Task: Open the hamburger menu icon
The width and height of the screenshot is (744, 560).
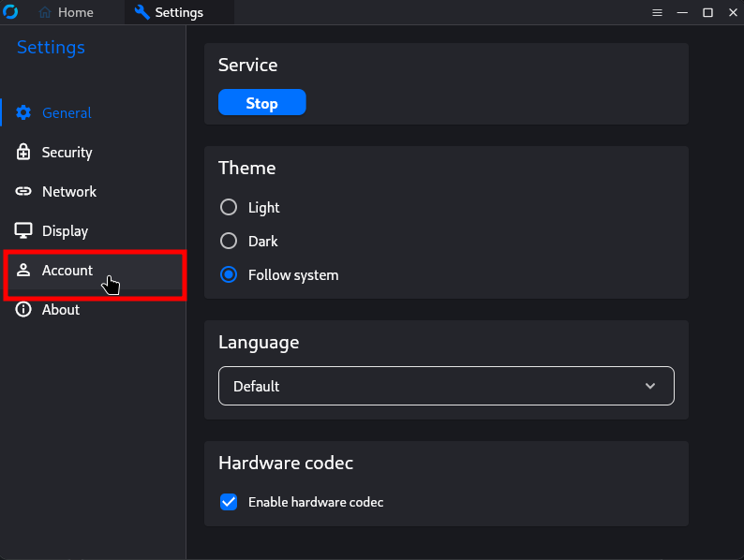Action: click(657, 13)
